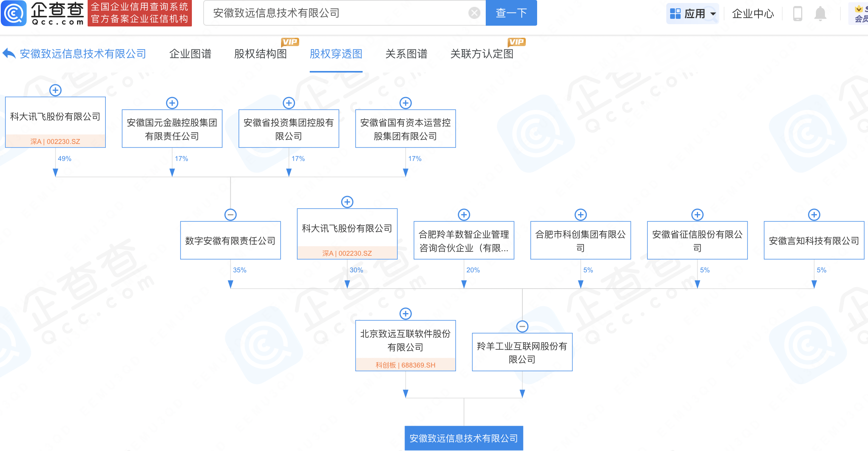Expand 安徽省征信股份有限公司 node
Screen dimensions: 868x451
pyautogui.click(x=697, y=215)
